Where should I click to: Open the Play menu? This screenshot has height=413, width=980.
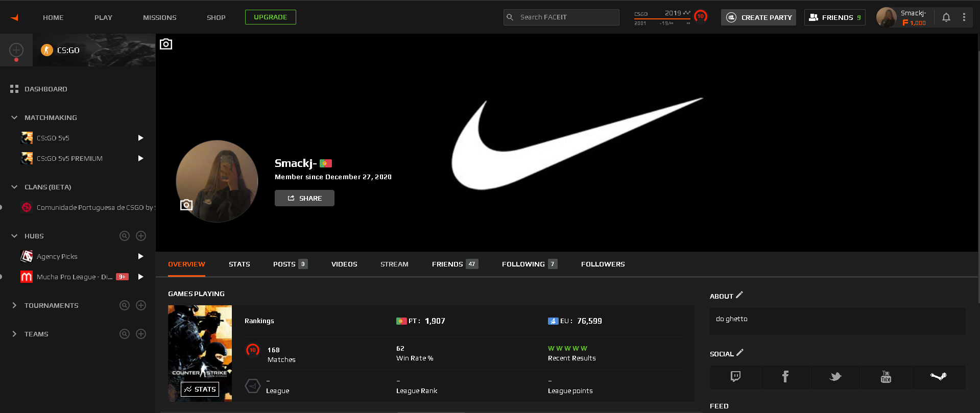point(103,17)
